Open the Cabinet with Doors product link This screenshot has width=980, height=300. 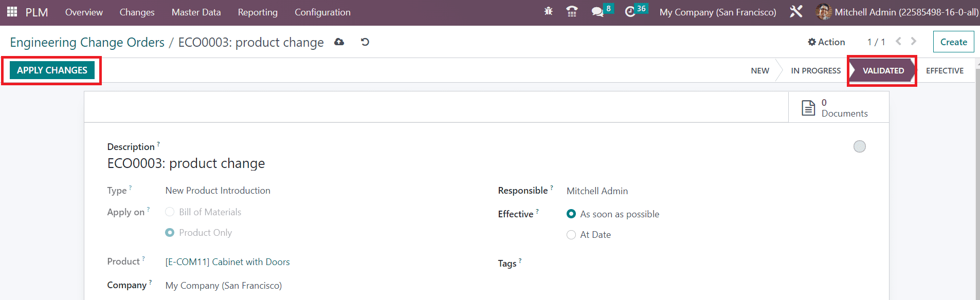(227, 262)
